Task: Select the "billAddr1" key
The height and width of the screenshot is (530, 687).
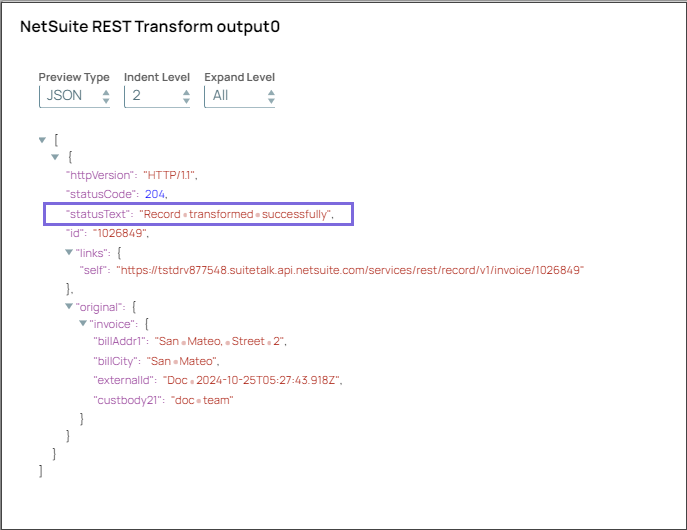Action: (x=120, y=341)
